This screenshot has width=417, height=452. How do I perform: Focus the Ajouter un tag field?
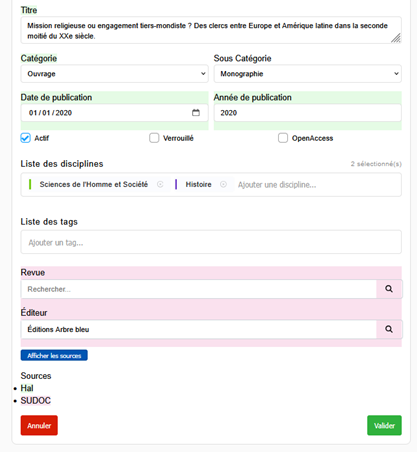pyautogui.click(x=211, y=242)
